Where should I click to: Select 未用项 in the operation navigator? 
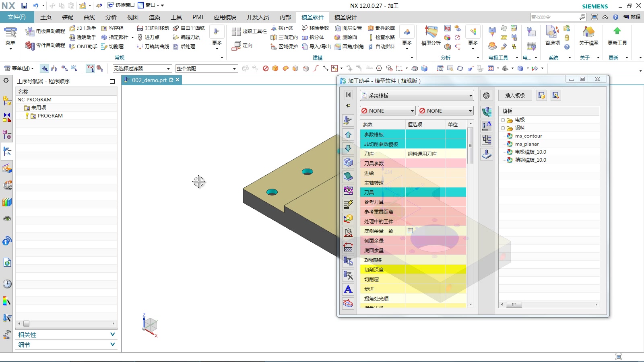click(38, 108)
